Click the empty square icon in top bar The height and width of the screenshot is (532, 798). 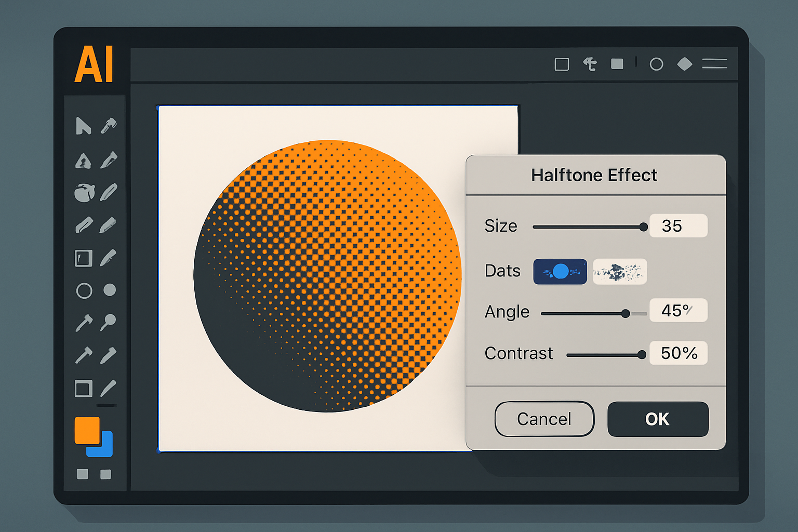pyautogui.click(x=562, y=64)
